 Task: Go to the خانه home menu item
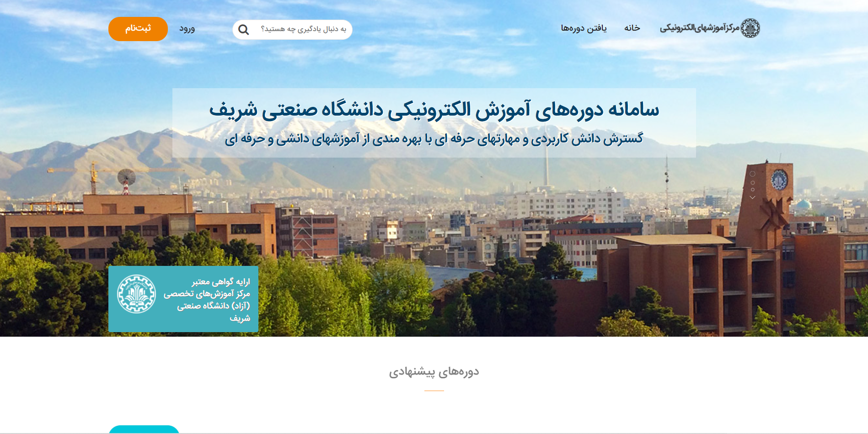pyautogui.click(x=632, y=28)
